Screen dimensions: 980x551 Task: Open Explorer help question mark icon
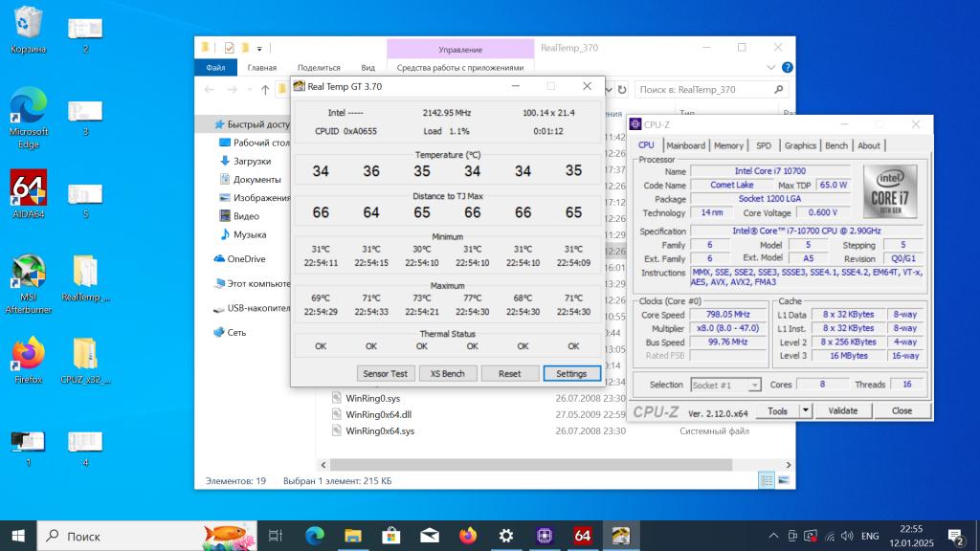(x=788, y=68)
